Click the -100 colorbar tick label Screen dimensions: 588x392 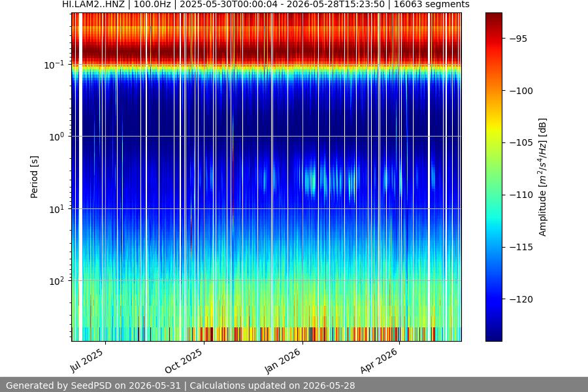521,91
